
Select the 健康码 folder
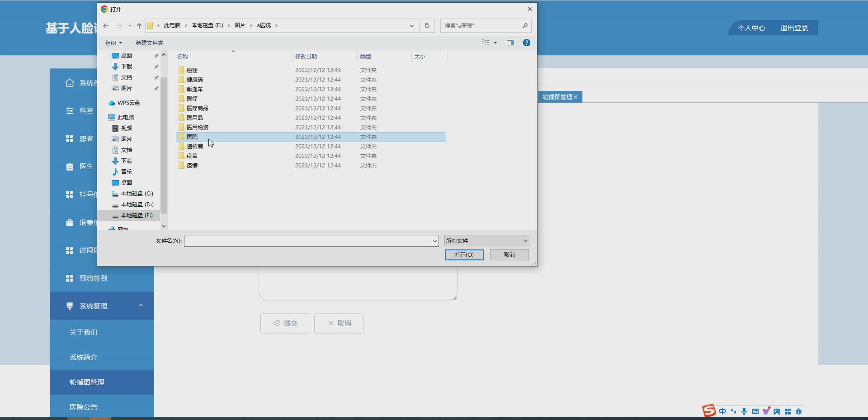click(x=195, y=80)
